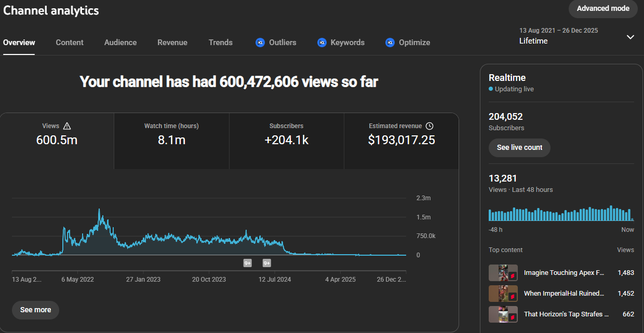This screenshot has height=333, width=644.
Task: Open the Revenue tab
Action: (x=172, y=43)
